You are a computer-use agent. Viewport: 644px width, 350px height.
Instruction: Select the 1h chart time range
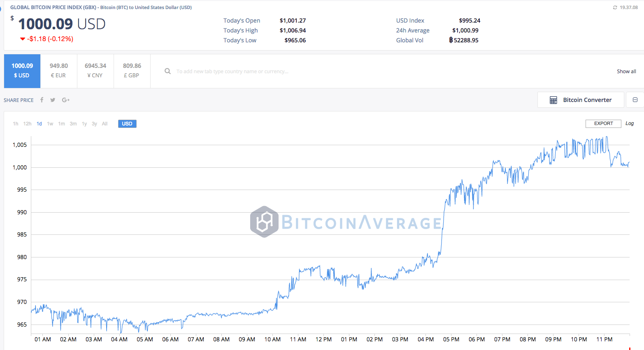click(16, 124)
